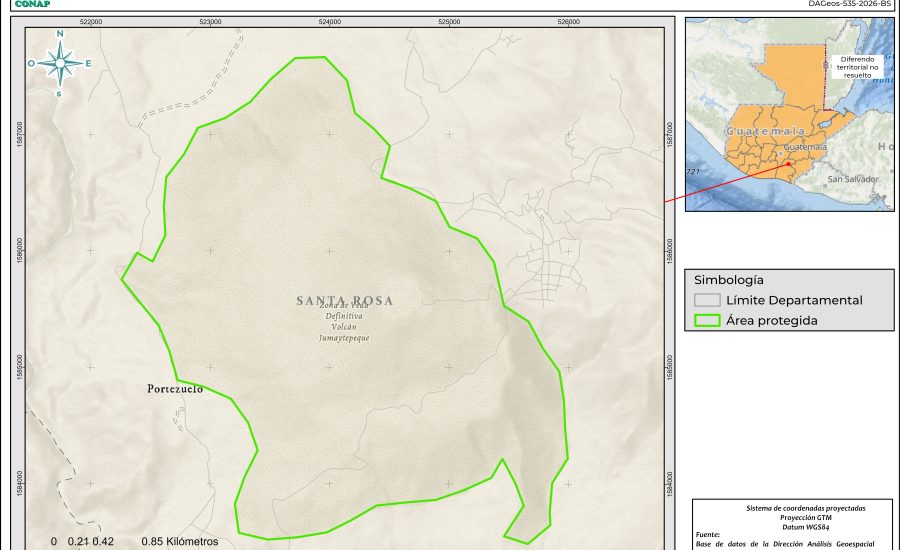Click the Fuente source heading at bottom right
This screenshot has height=550, width=900.
point(709,535)
